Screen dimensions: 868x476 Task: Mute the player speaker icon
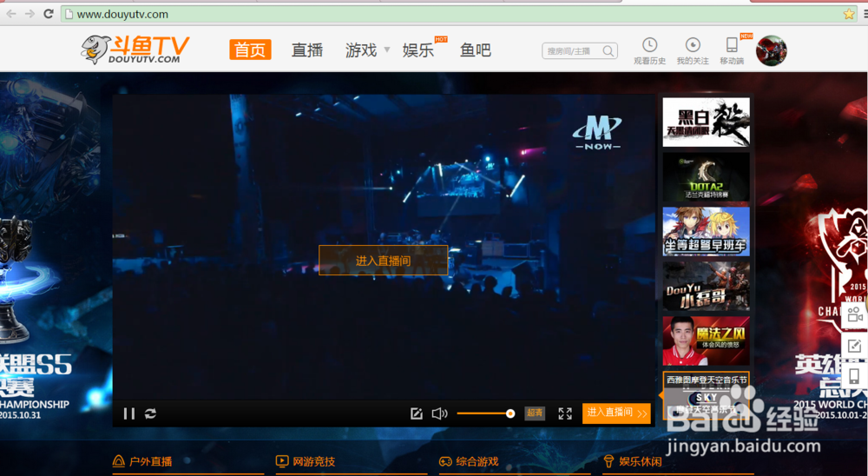439,413
